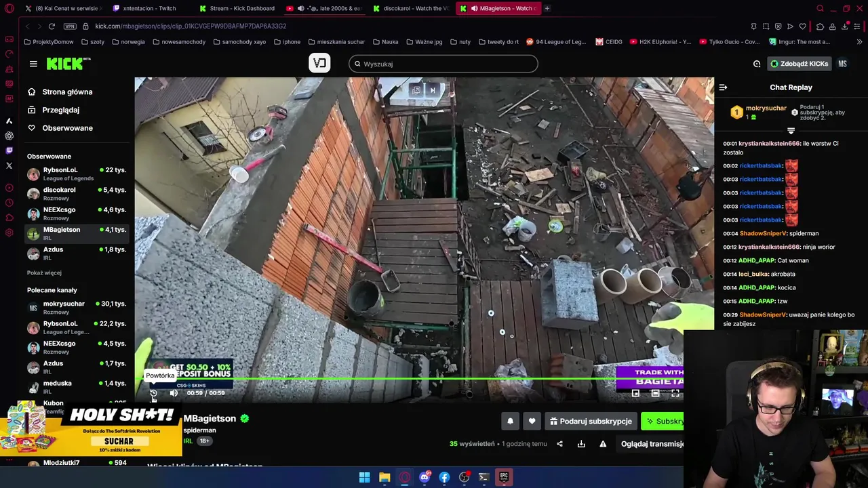Click the browser address bar URL

(x=191, y=26)
